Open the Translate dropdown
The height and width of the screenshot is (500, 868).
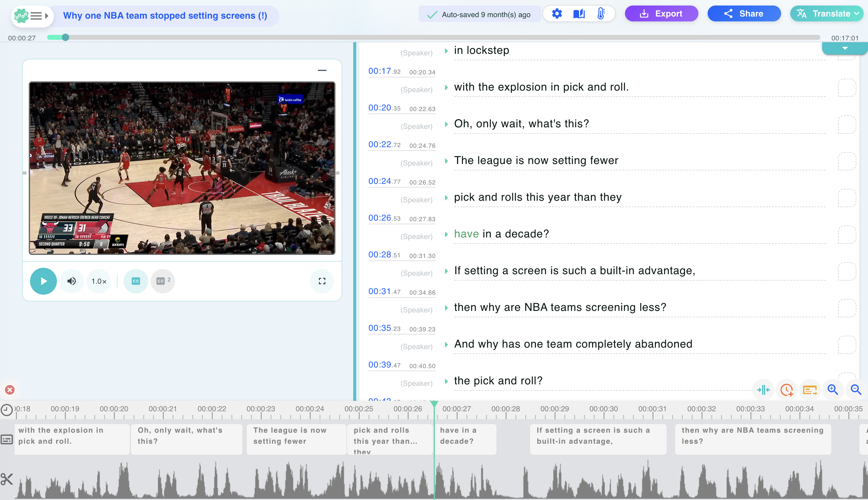coord(827,14)
